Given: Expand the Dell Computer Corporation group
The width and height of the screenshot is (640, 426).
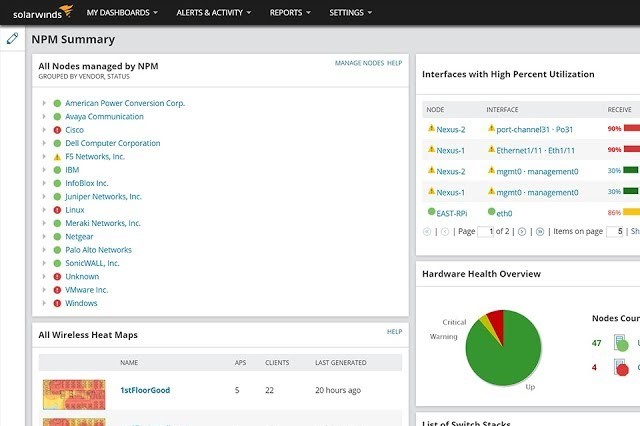Looking at the screenshot, I should click(44, 143).
